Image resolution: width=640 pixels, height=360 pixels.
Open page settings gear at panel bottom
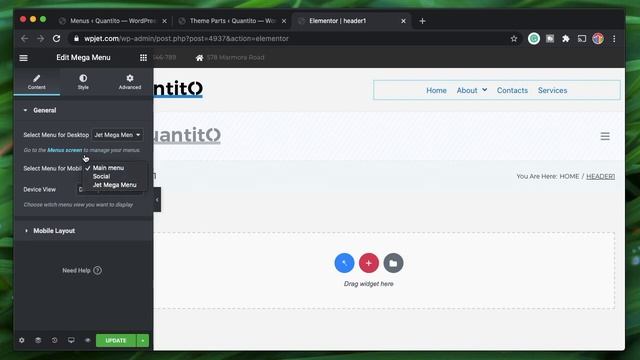[x=22, y=340]
